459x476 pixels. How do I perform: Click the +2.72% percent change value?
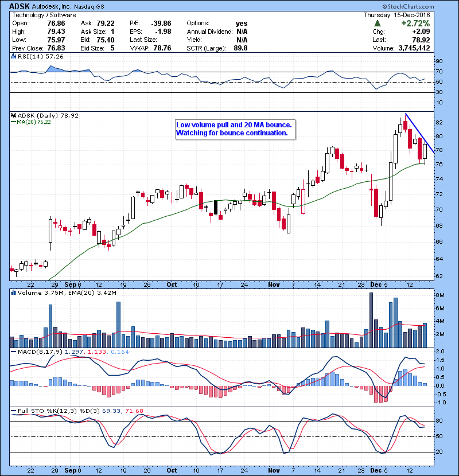(x=415, y=24)
